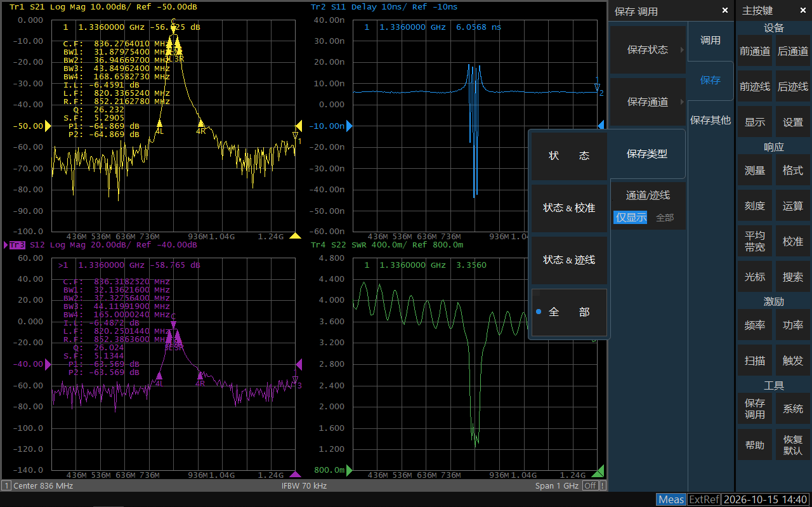Switch 通道/迹线 to 全部
The image size is (812, 507).
tap(665, 217)
